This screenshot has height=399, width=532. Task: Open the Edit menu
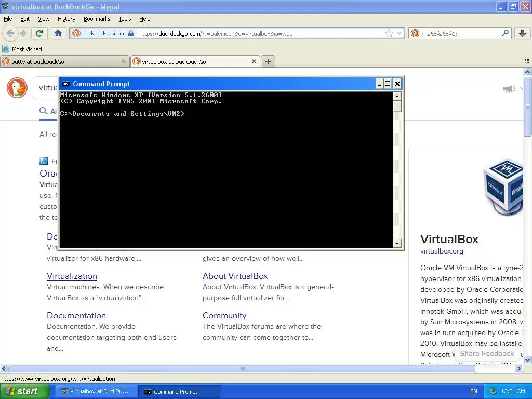(25, 19)
